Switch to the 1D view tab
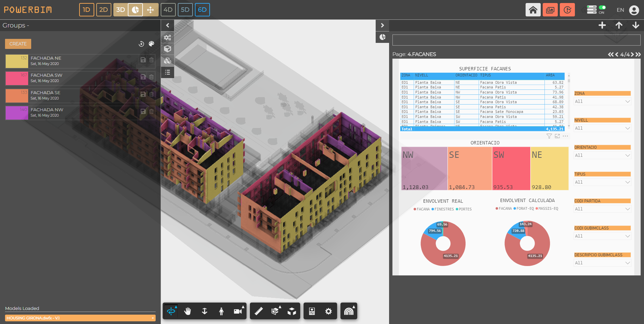The width and height of the screenshot is (644, 324). click(x=87, y=10)
